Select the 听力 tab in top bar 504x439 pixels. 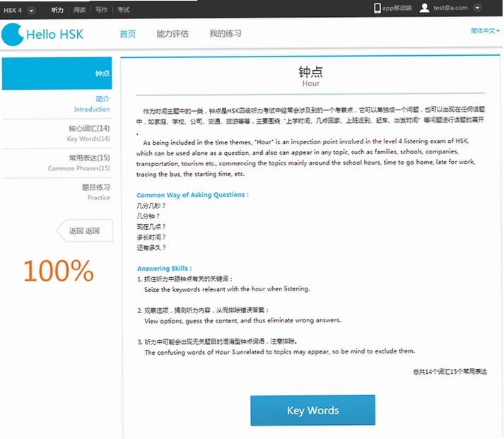57,10
